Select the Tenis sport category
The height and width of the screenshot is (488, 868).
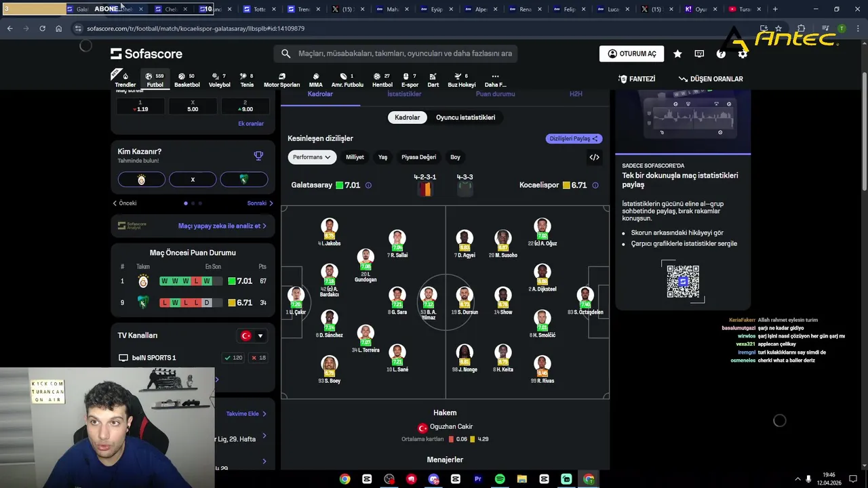pos(247,80)
